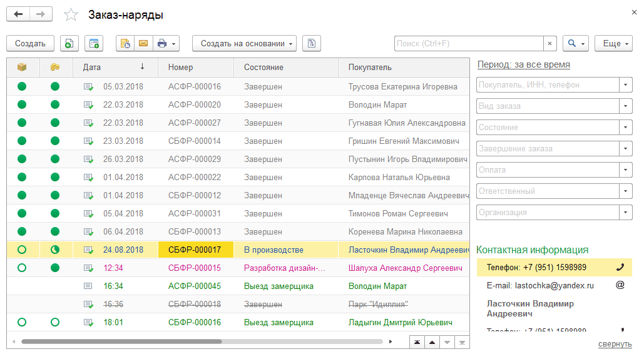Click the document report icon after Создать на основании
The height and width of the screenshot is (354, 644).
[312, 43]
